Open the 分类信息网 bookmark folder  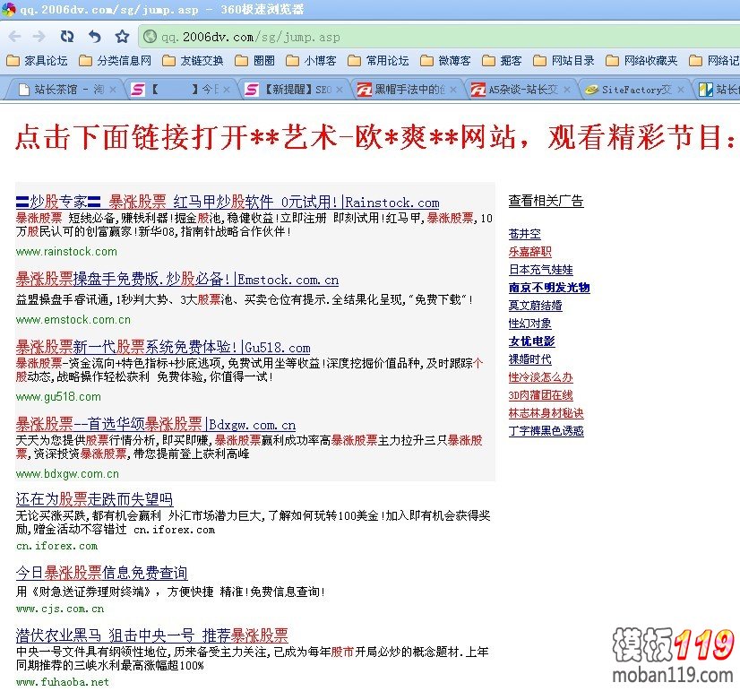116,61
